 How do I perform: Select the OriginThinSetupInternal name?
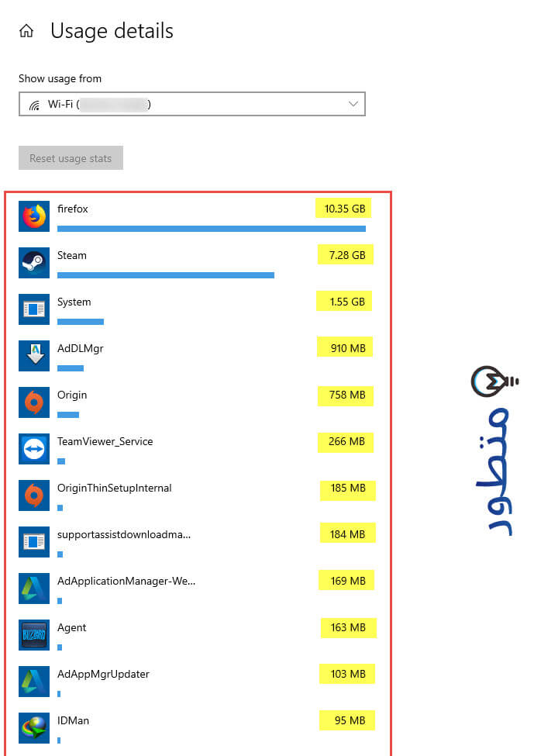pos(114,488)
